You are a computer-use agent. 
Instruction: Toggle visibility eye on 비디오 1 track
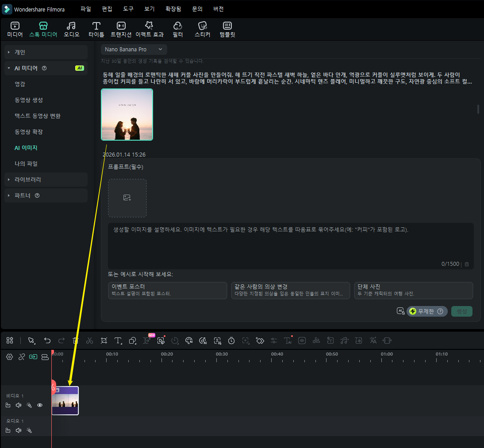pyautogui.click(x=40, y=405)
